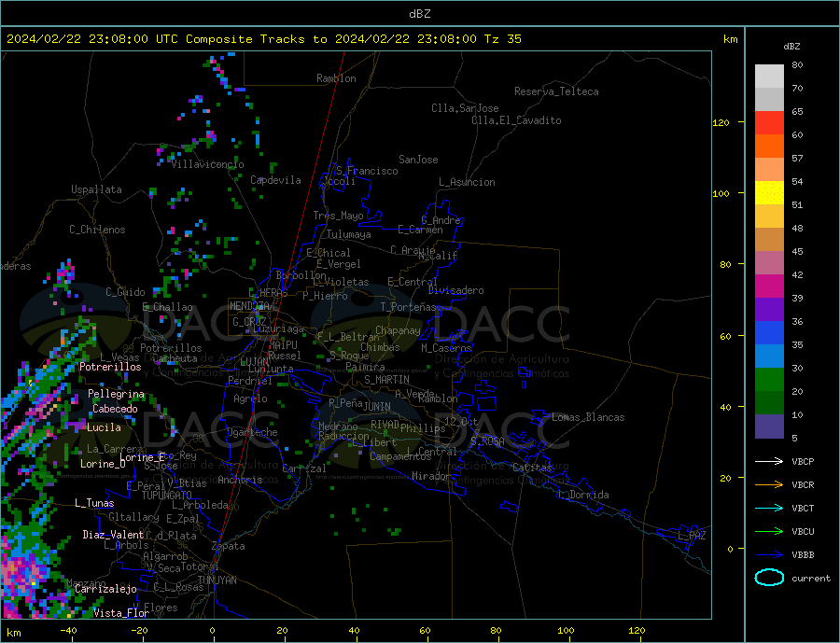Click the Mirador label
The image size is (840, 643).
point(431,476)
